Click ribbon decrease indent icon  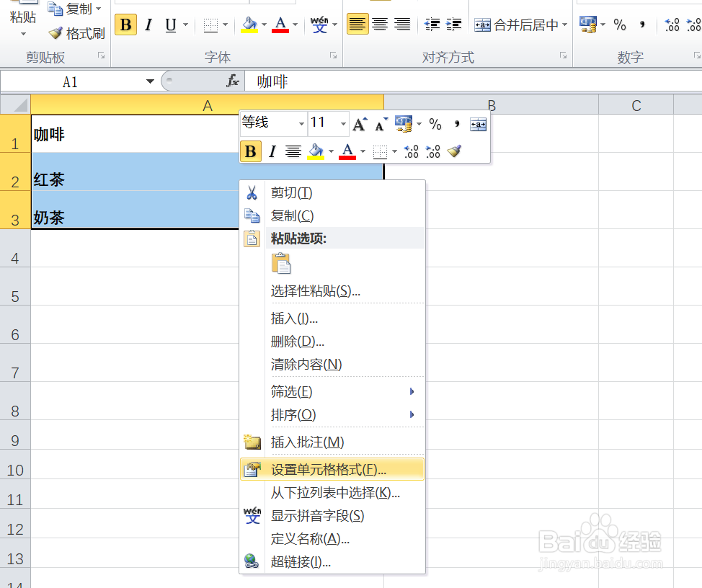[432, 24]
